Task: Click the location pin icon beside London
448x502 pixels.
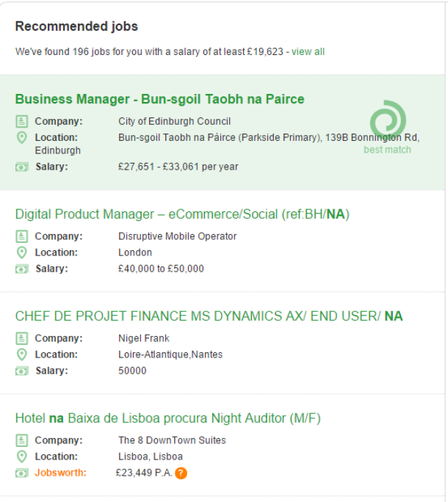Action: tap(22, 252)
